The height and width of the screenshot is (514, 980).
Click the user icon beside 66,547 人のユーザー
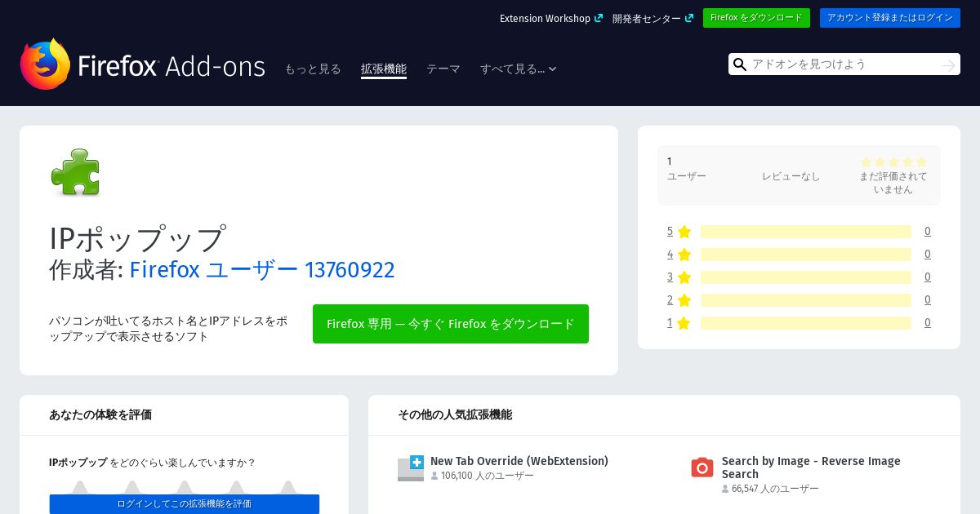[725, 489]
